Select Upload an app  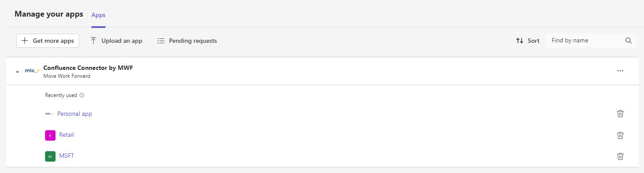click(x=116, y=41)
